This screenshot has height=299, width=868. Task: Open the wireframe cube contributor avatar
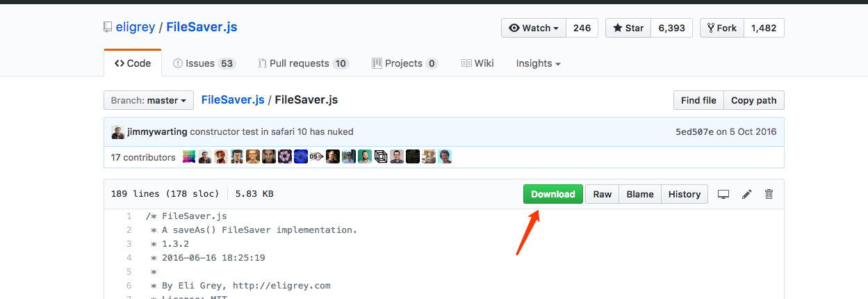point(381,156)
